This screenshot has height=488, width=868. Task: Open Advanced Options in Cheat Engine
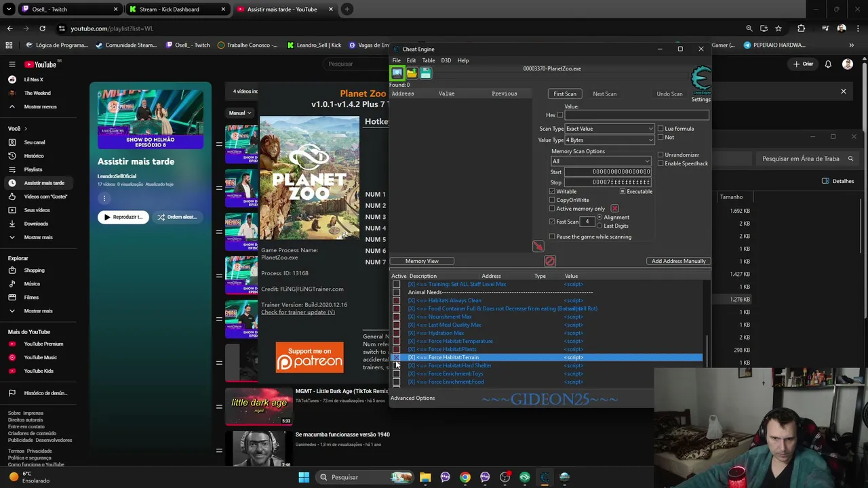[413, 399]
